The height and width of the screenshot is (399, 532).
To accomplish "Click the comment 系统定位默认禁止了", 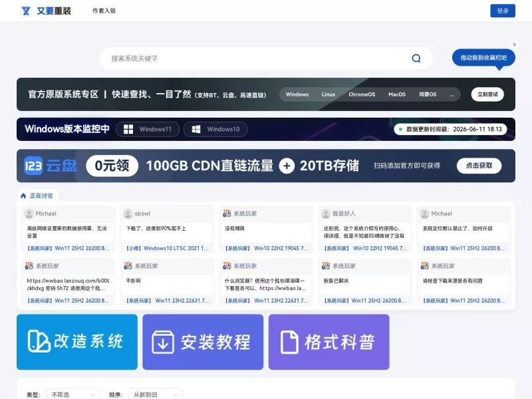I will (x=458, y=229).
